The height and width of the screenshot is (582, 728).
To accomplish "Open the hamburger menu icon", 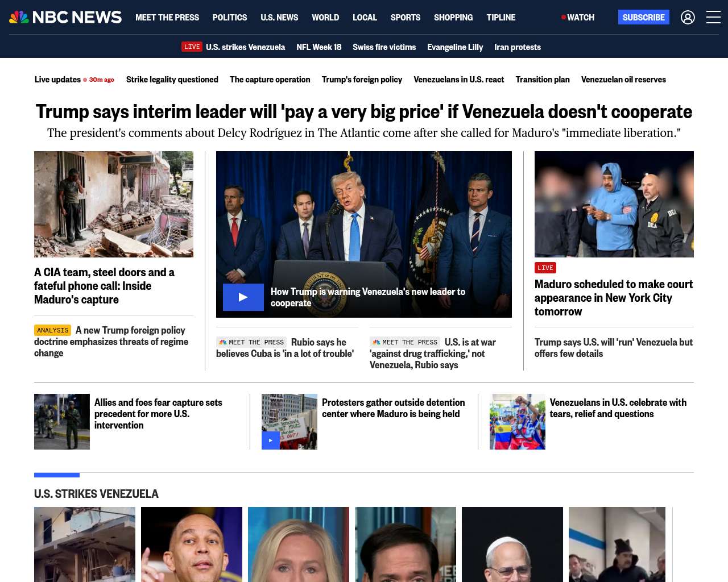I will [713, 18].
